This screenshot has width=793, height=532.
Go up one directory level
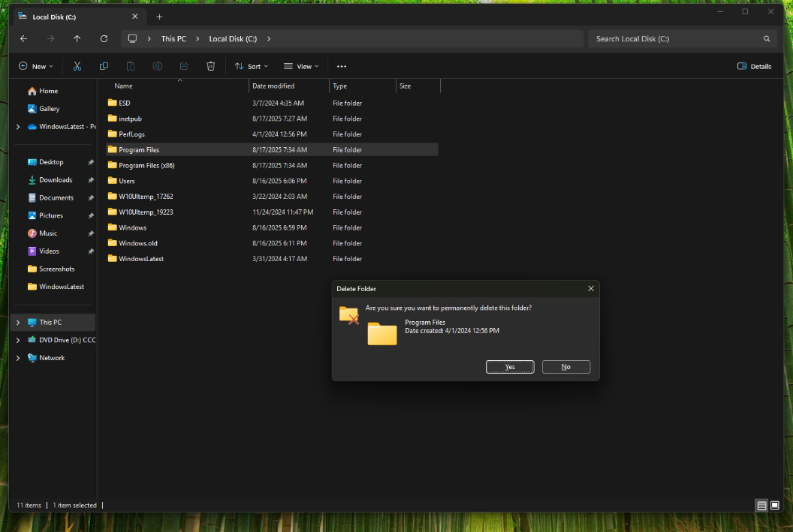pyautogui.click(x=77, y=38)
